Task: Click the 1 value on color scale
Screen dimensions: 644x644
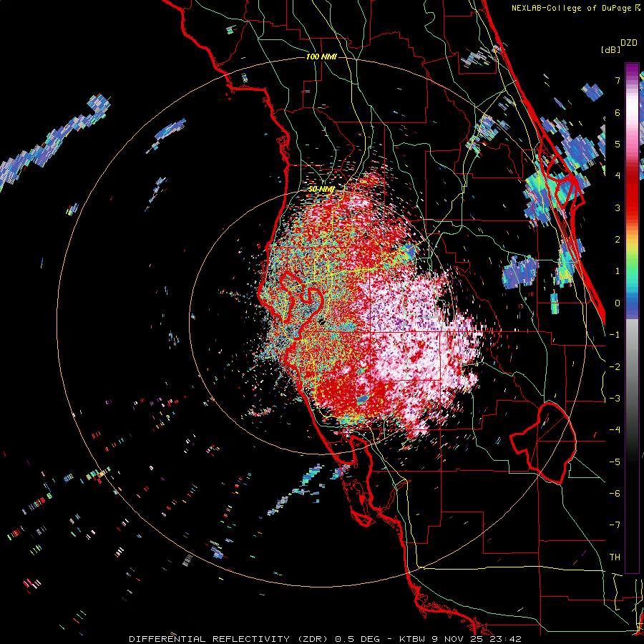Action: [618, 271]
